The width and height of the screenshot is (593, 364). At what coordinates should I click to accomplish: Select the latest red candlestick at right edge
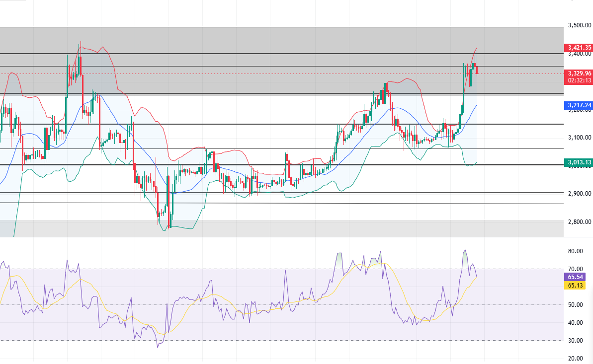click(477, 71)
